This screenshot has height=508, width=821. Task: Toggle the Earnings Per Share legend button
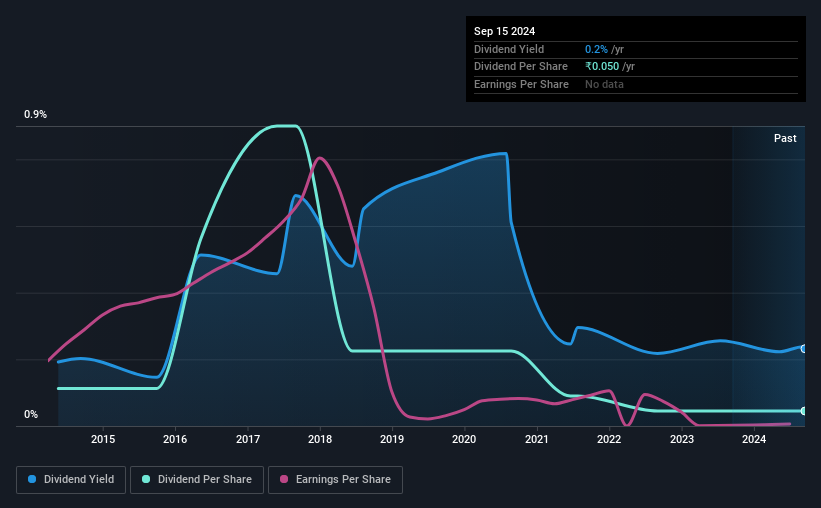(x=335, y=480)
